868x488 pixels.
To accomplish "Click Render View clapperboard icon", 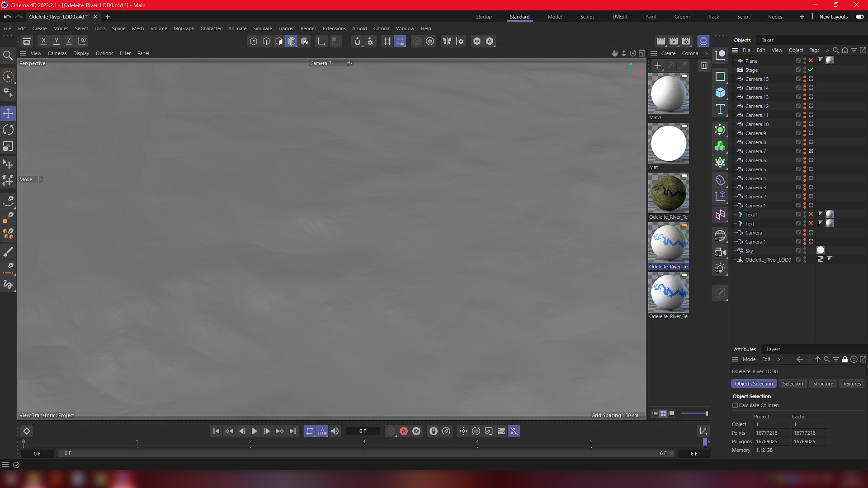I will click(661, 41).
